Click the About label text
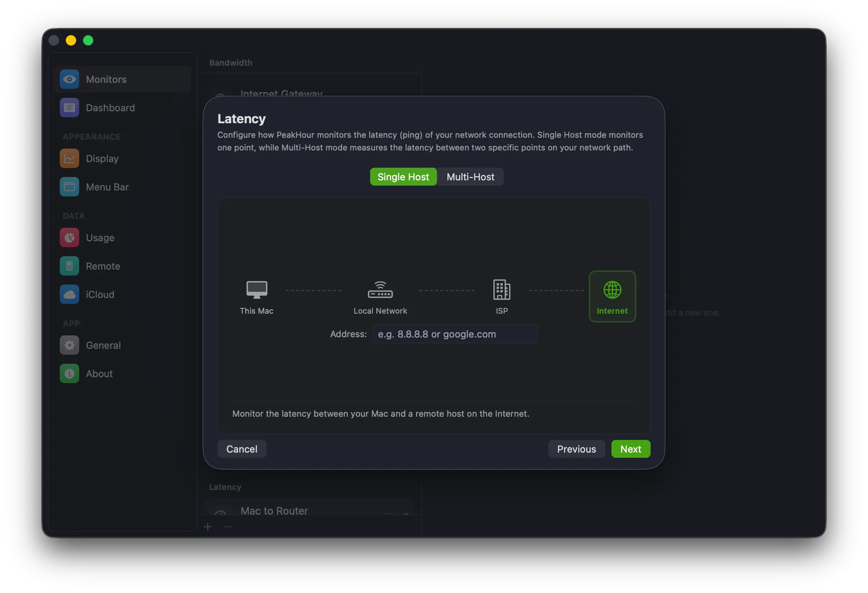This screenshot has height=593, width=868. click(99, 373)
